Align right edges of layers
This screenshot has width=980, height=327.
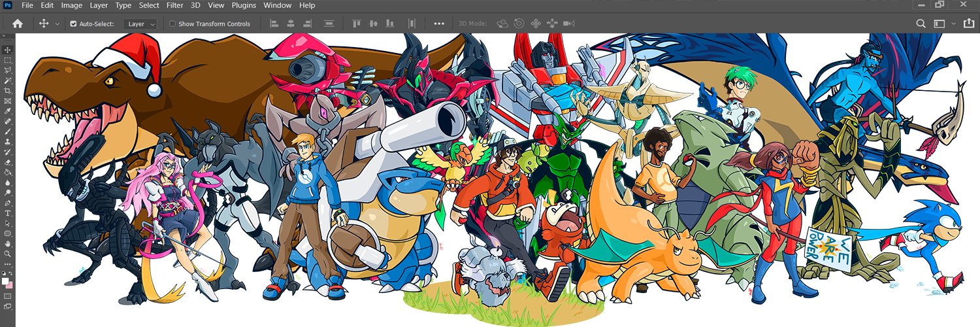307,24
